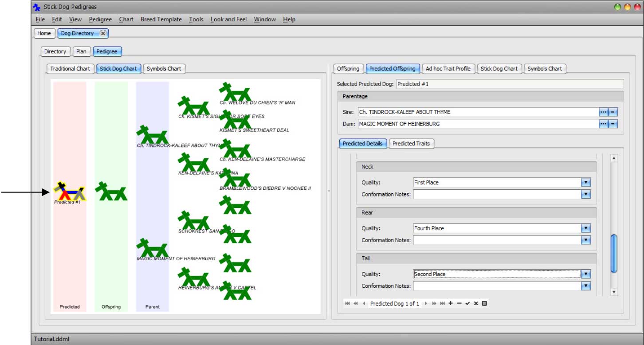The image size is (644, 345).
Task: Switch to the Symbols Chart tab on left panel
Action: 164,69
